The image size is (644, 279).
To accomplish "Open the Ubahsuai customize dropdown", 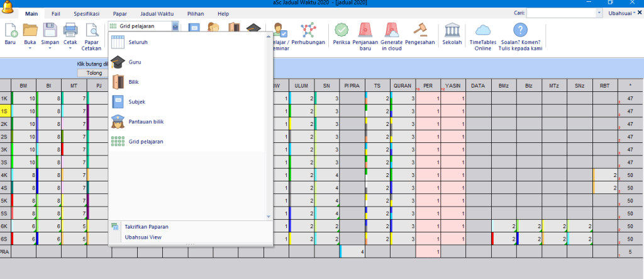I will [622, 13].
